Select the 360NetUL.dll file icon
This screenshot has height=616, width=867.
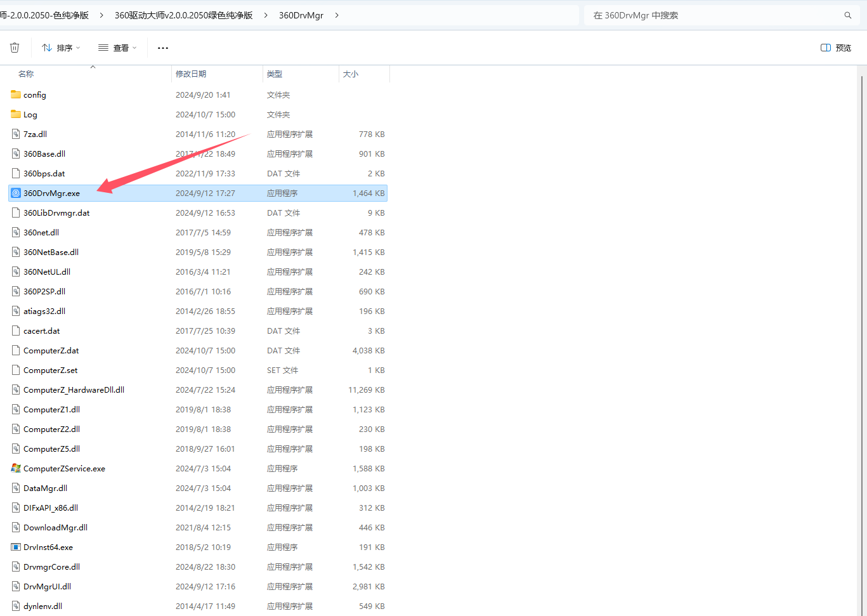(16, 272)
